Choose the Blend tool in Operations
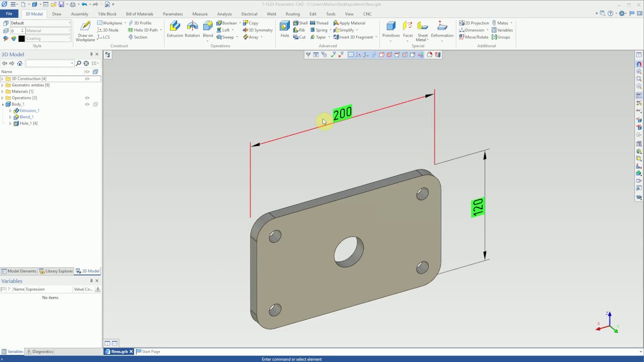Viewport: 644px width, 362px height. pyautogui.click(x=208, y=29)
